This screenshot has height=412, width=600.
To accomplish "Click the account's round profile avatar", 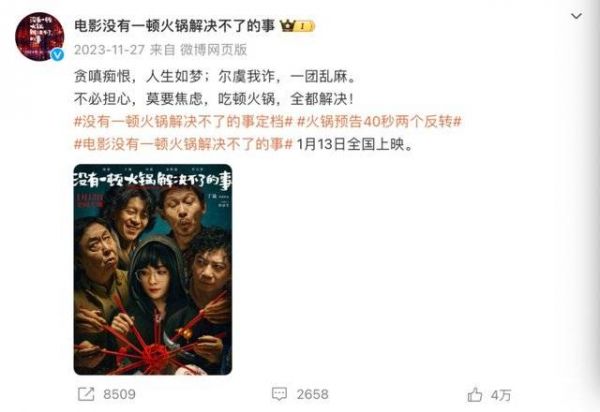I will 39,36.
